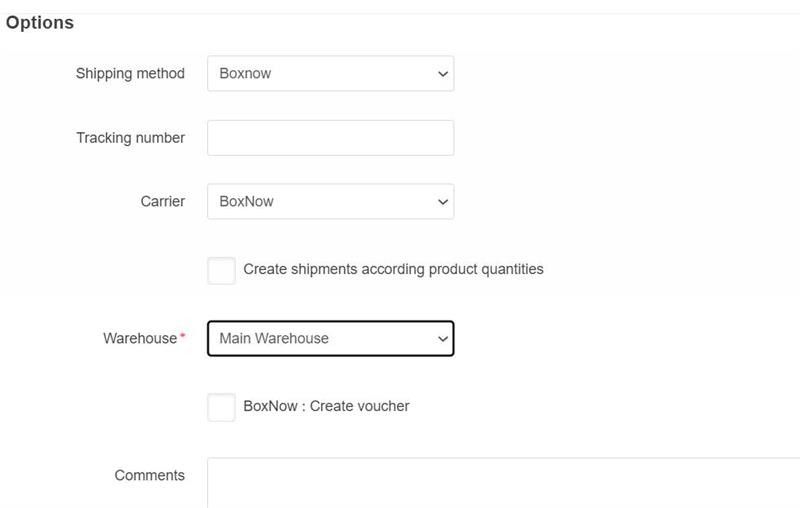Open the Shipping method dropdown
This screenshot has width=800, height=508.
tap(330, 73)
